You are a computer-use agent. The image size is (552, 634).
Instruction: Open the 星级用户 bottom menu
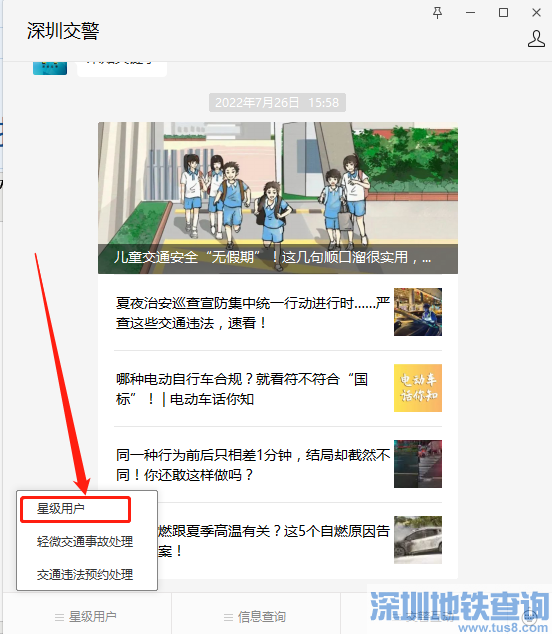86,617
